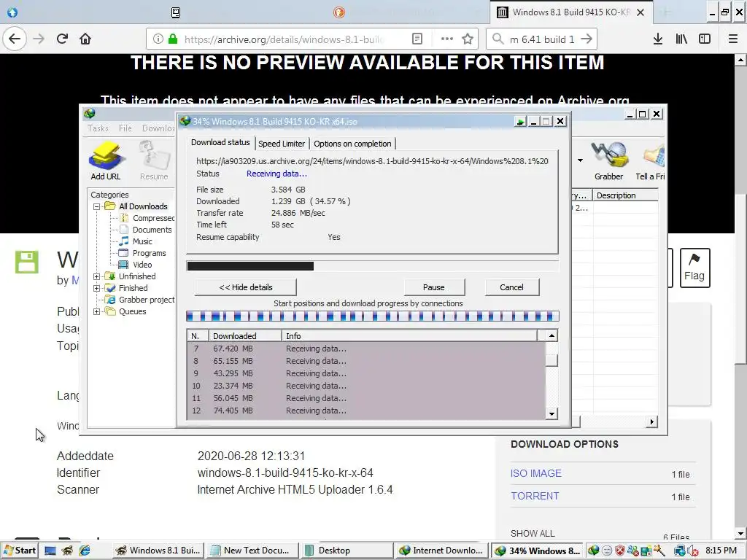The width and height of the screenshot is (747, 560).
Task: Click Internet Explorer quick launch icon
Action: [85, 551]
